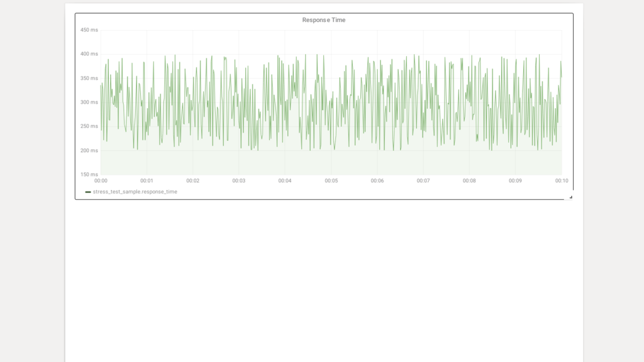Click the 450 ms y-axis label
Image resolution: width=644 pixels, height=362 pixels.
pos(89,30)
